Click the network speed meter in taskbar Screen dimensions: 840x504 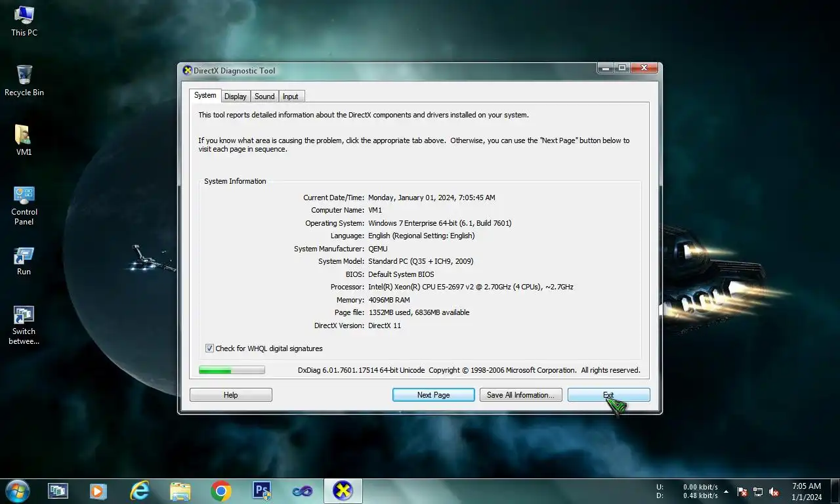click(x=687, y=492)
